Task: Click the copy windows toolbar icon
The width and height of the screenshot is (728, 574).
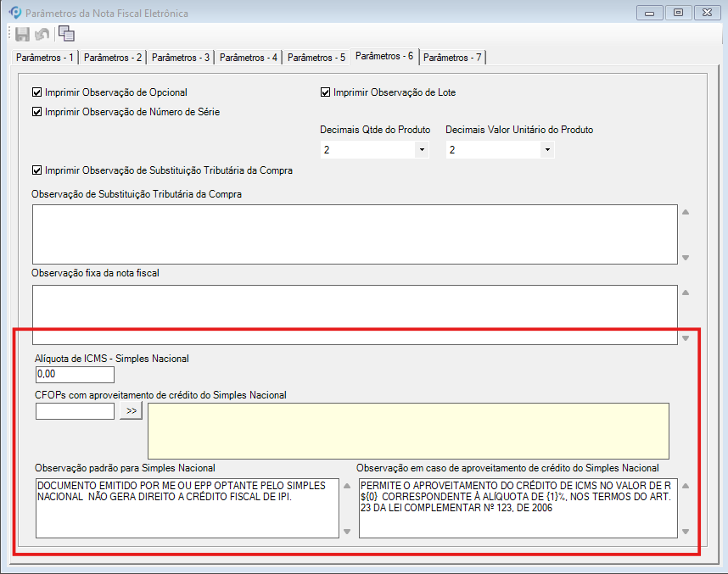Action: [x=66, y=33]
